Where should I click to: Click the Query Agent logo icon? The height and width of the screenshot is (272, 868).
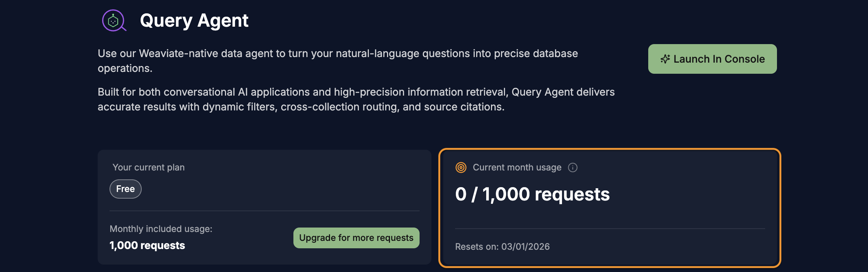(x=114, y=21)
